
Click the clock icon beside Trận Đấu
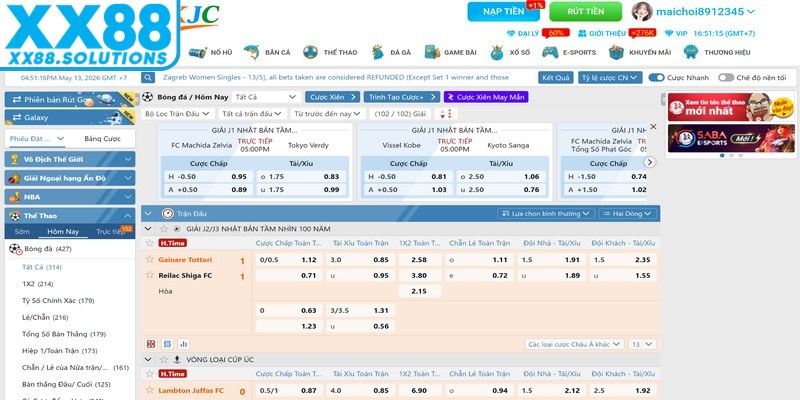(167, 214)
